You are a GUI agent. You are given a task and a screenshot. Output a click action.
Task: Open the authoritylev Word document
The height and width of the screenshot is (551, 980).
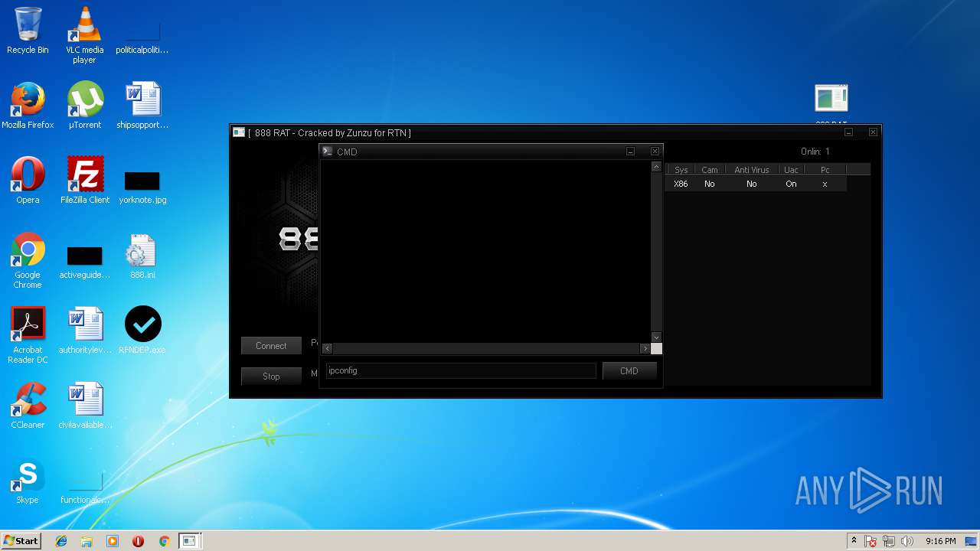(85, 331)
